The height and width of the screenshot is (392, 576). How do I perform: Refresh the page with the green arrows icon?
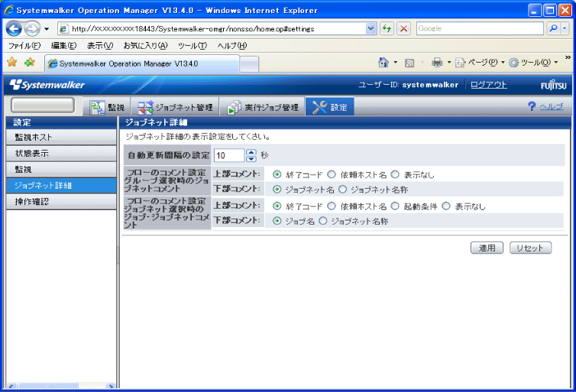tap(387, 29)
